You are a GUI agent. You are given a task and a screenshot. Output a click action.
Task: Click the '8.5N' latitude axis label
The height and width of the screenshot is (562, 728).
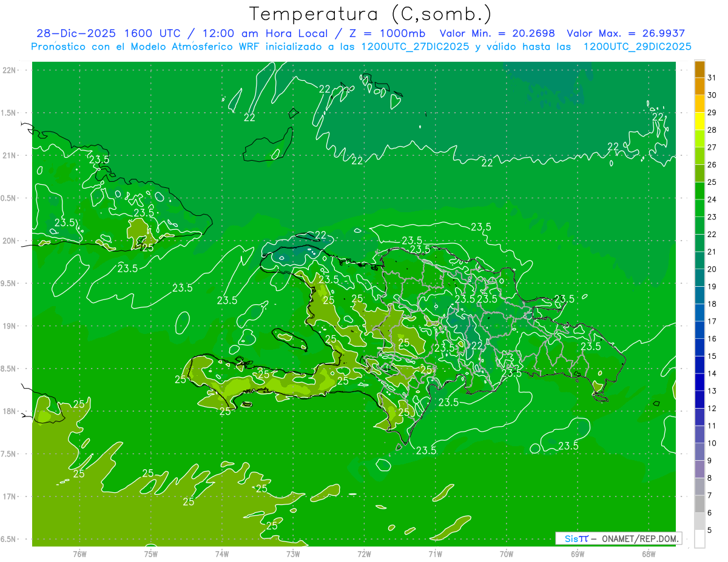click(x=9, y=369)
